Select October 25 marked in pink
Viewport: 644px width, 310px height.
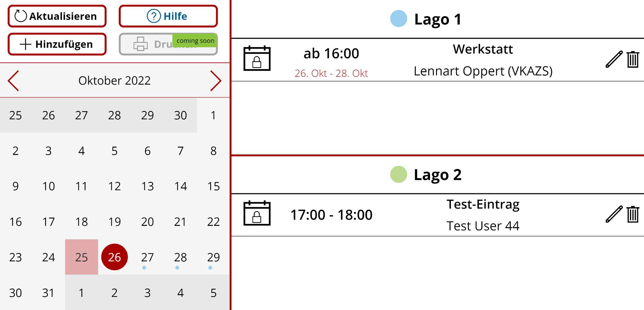tap(81, 257)
